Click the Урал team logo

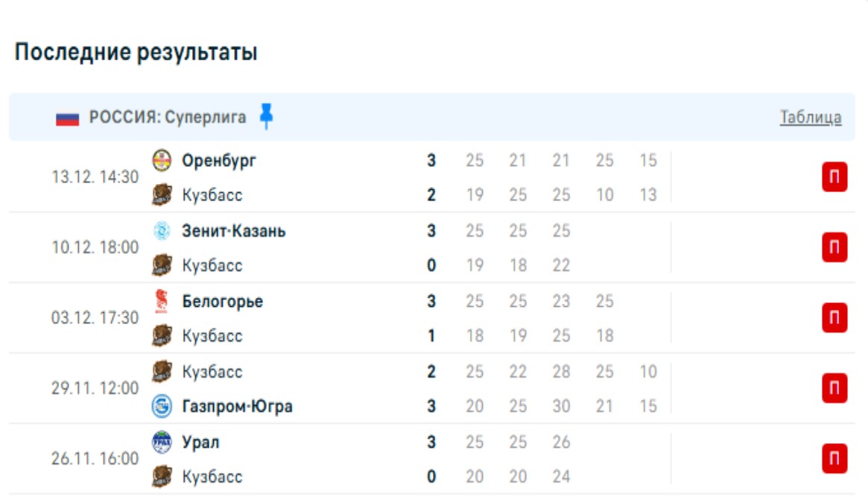(162, 442)
